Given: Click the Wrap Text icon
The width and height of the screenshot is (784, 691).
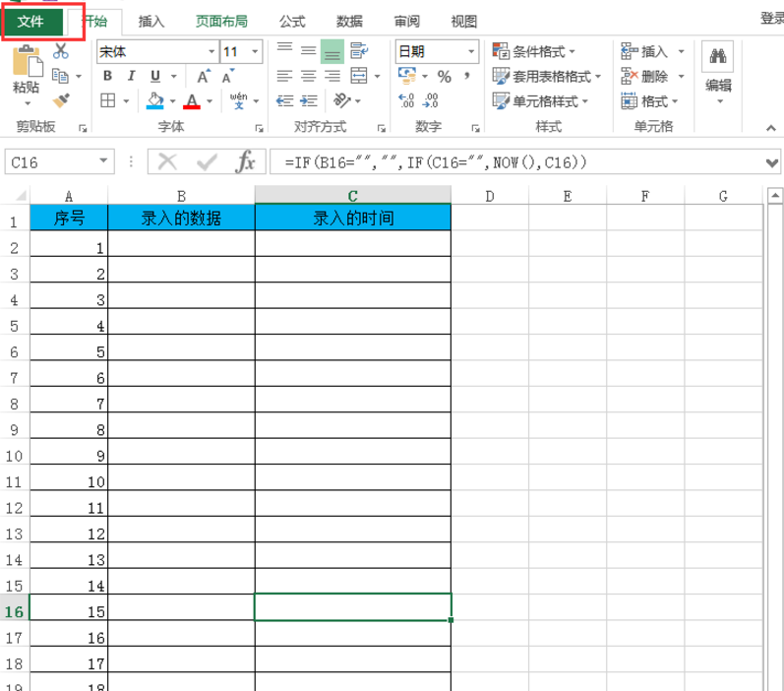Looking at the screenshot, I should coord(359,50).
